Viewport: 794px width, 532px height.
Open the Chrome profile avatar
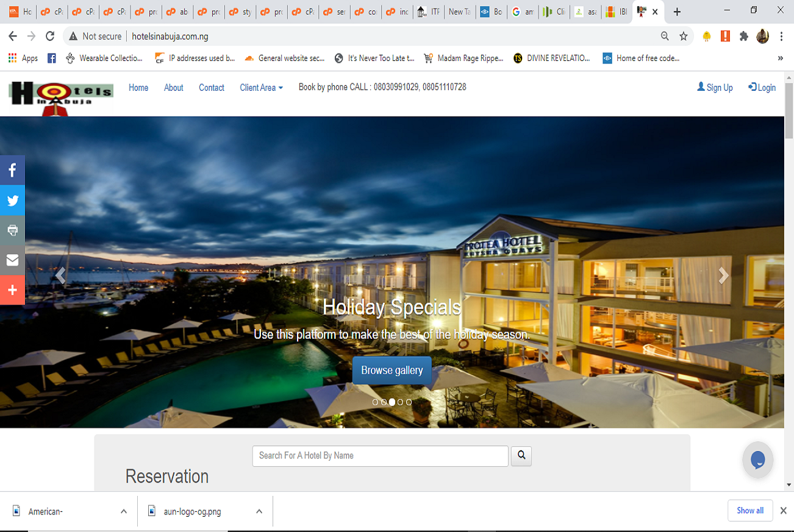click(762, 37)
